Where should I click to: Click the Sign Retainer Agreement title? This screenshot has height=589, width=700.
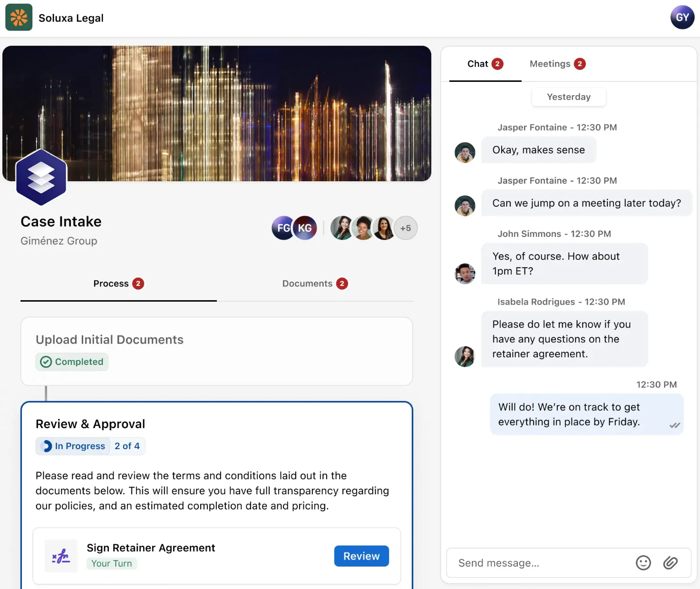pyautogui.click(x=151, y=548)
